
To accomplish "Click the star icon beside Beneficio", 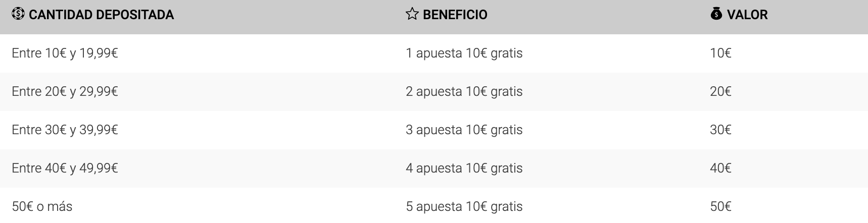I will (412, 14).
